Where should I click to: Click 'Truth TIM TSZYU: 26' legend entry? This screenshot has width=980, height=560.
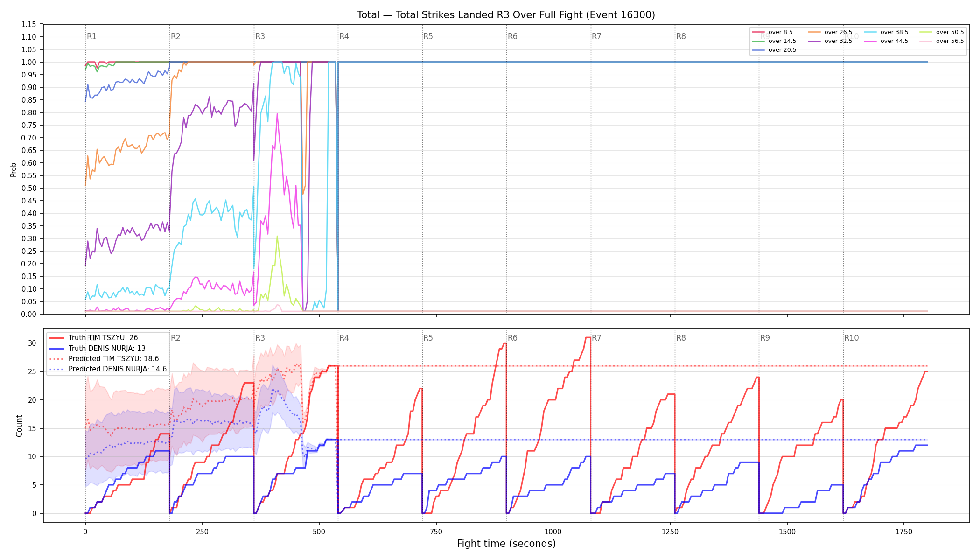[103, 338]
